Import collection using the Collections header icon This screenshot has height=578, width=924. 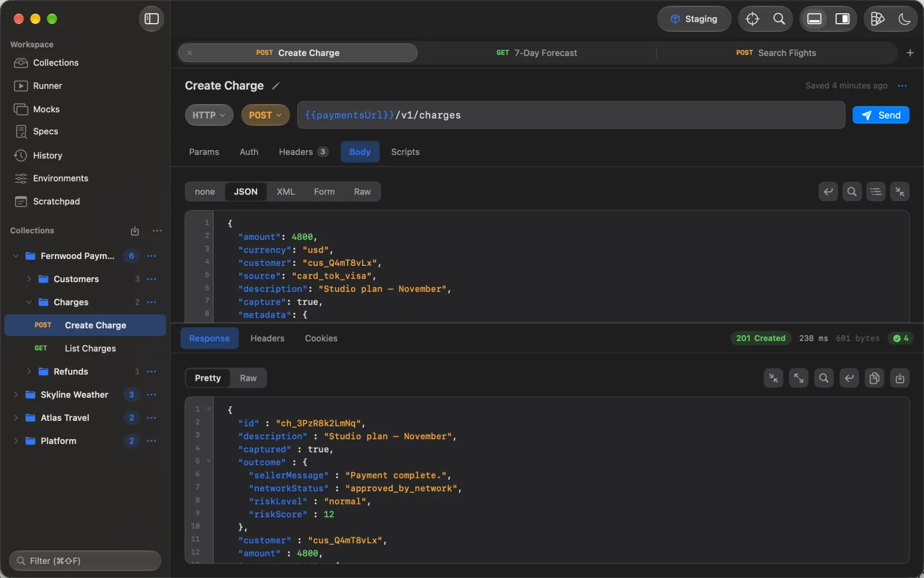click(135, 231)
